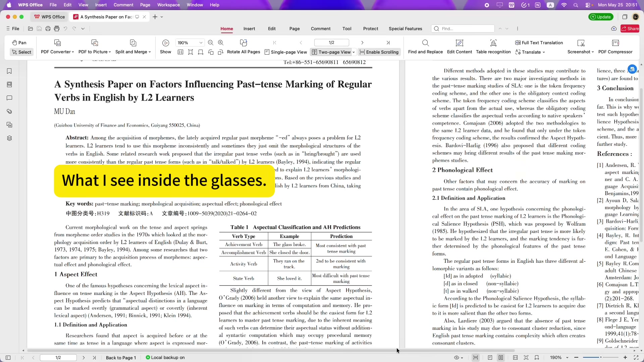Click the single printer Print icon

click(x=48, y=29)
